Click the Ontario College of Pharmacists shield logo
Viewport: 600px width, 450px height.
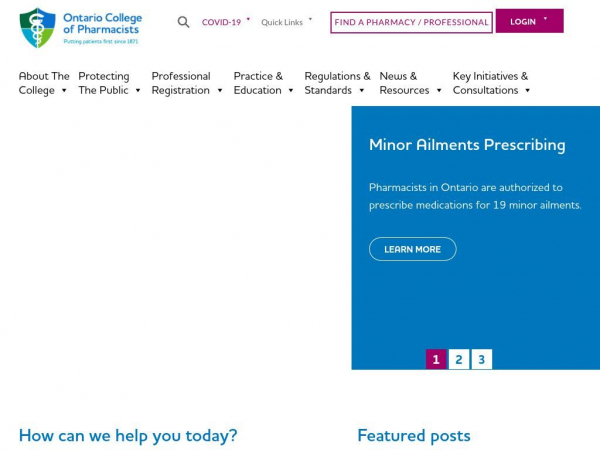38,28
